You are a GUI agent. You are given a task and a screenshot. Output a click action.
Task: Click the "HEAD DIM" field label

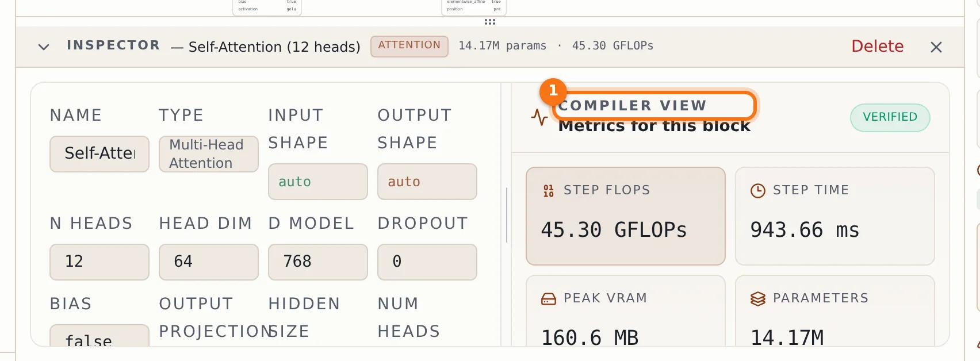pos(206,224)
